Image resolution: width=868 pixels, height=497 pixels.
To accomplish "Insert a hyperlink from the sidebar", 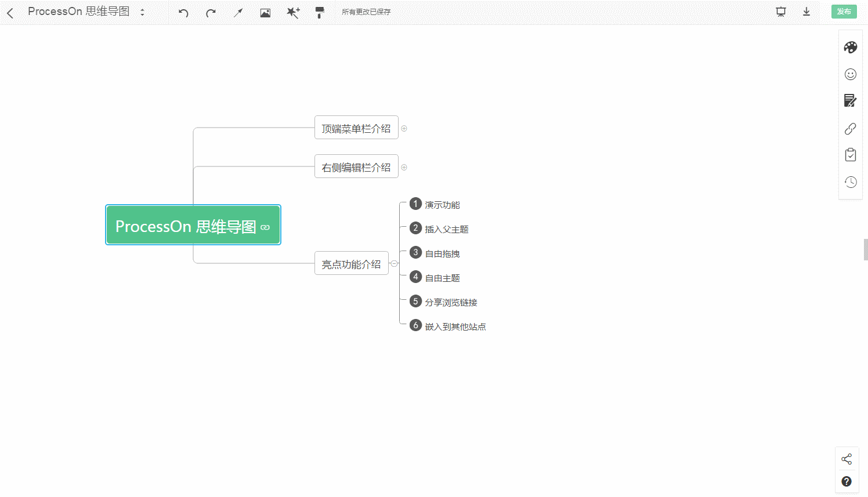I will [x=850, y=128].
